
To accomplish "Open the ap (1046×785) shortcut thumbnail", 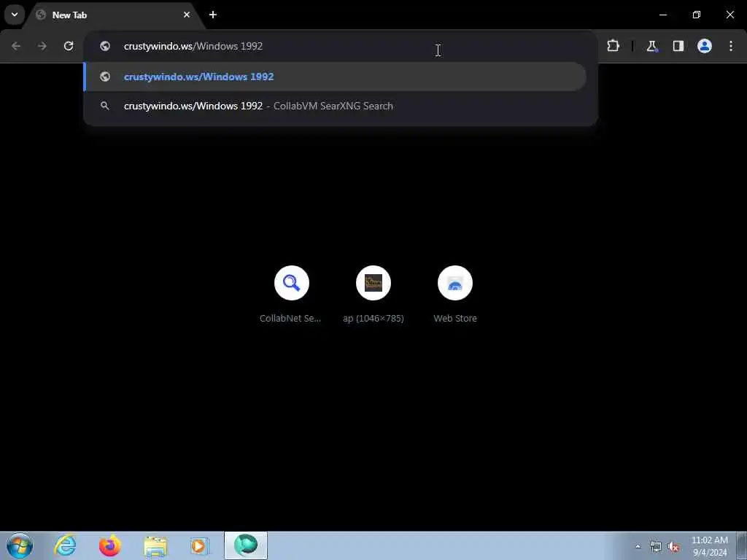I will tap(373, 283).
